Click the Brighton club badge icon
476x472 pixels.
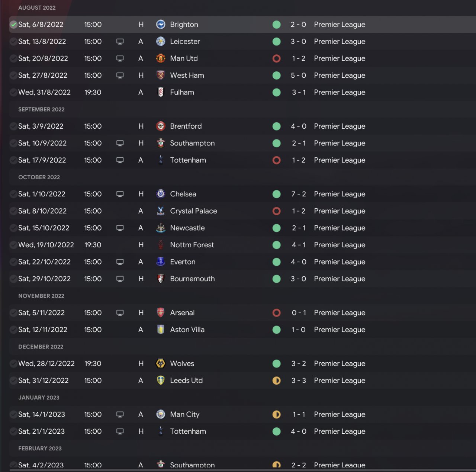click(161, 25)
